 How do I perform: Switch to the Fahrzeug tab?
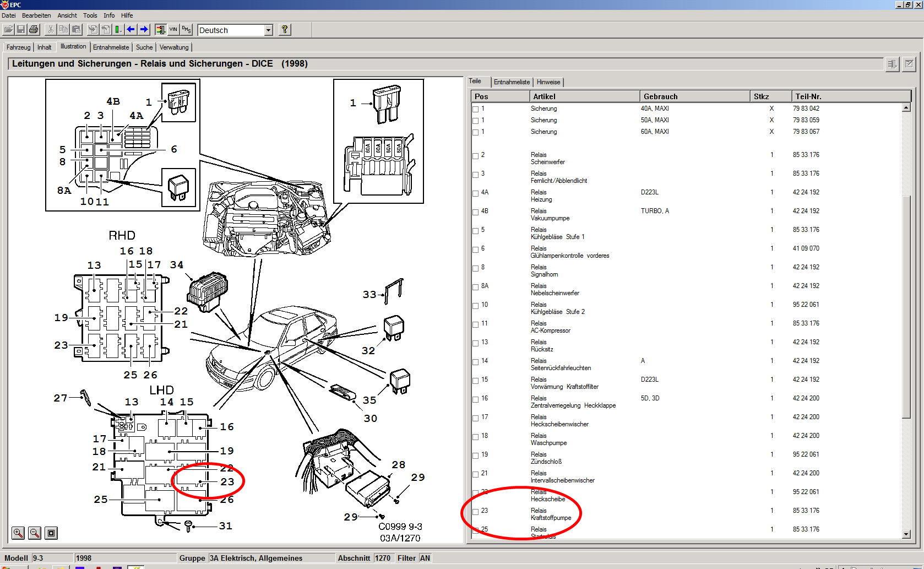tap(19, 47)
